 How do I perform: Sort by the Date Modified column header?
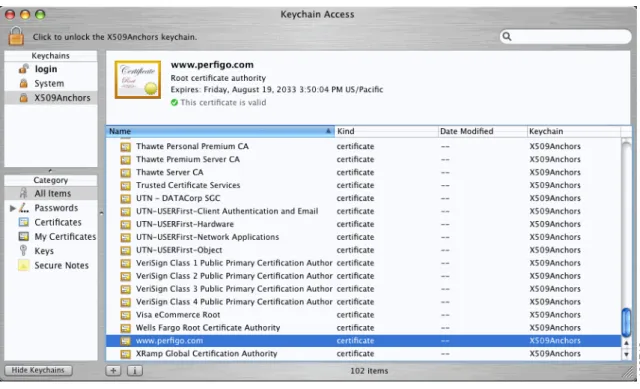click(482, 131)
